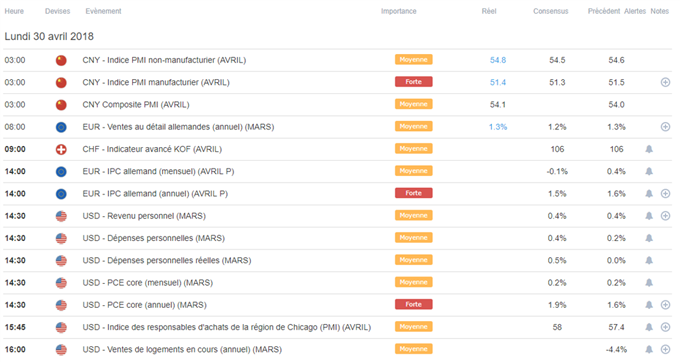Open CHF - Indicateur avancé KOF (AVRIL) event
The width and height of the screenshot is (680, 362).
(x=152, y=149)
